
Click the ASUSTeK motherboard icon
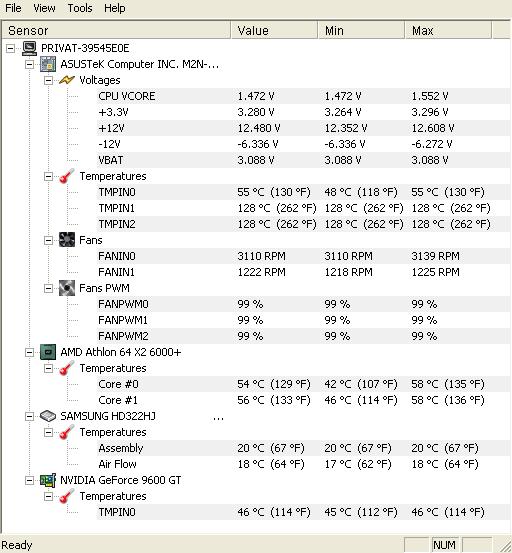coord(48,64)
